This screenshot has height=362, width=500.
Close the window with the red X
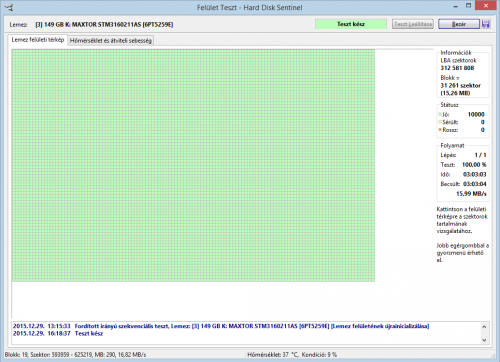coord(486,5)
